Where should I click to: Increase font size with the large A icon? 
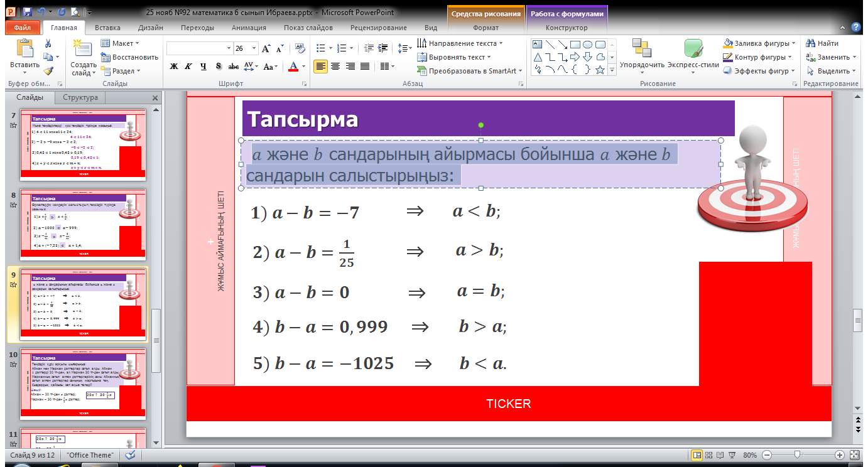pos(266,48)
